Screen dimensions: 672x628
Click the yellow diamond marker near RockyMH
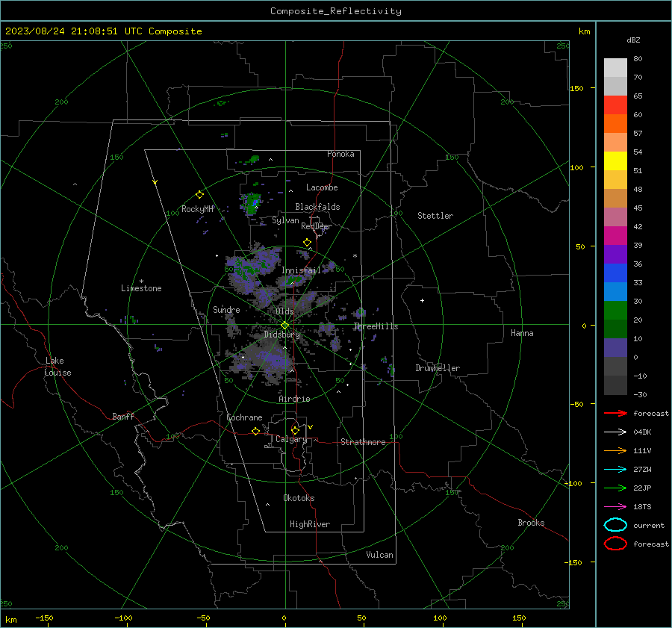(x=199, y=195)
